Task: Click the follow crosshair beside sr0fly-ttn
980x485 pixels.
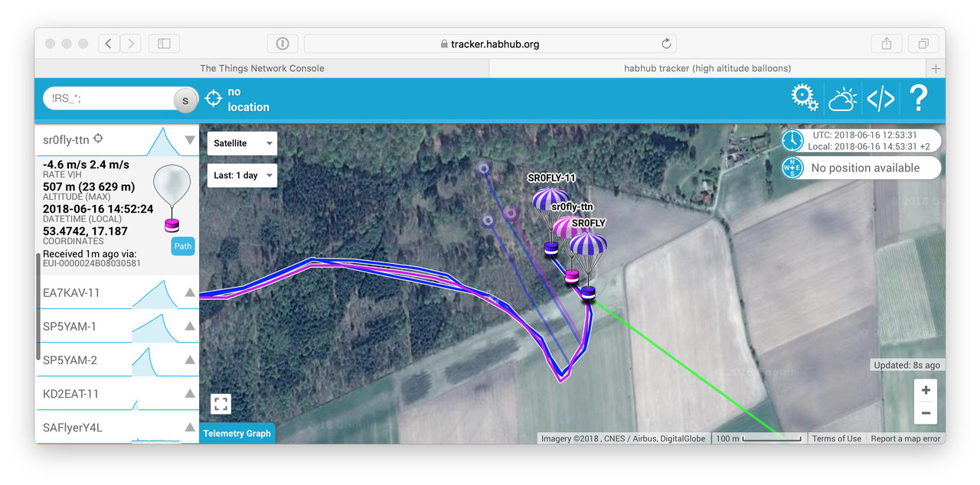Action: pyautogui.click(x=99, y=139)
